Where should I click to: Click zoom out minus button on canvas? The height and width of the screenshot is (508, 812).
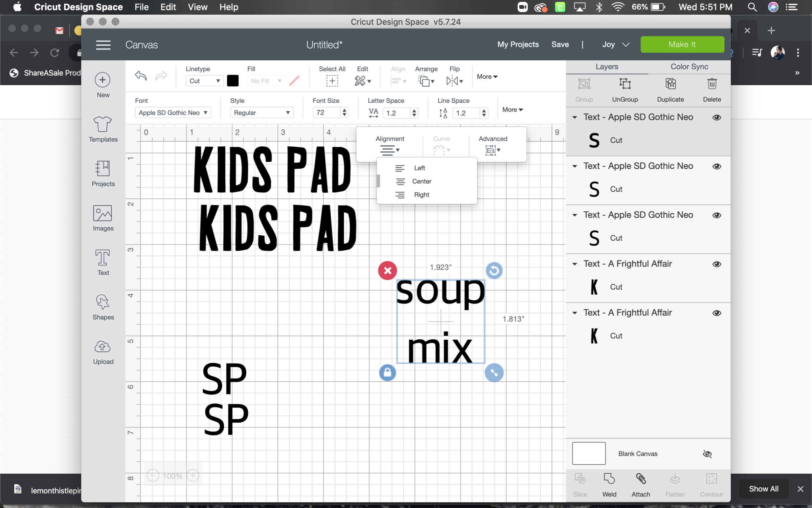click(x=153, y=476)
